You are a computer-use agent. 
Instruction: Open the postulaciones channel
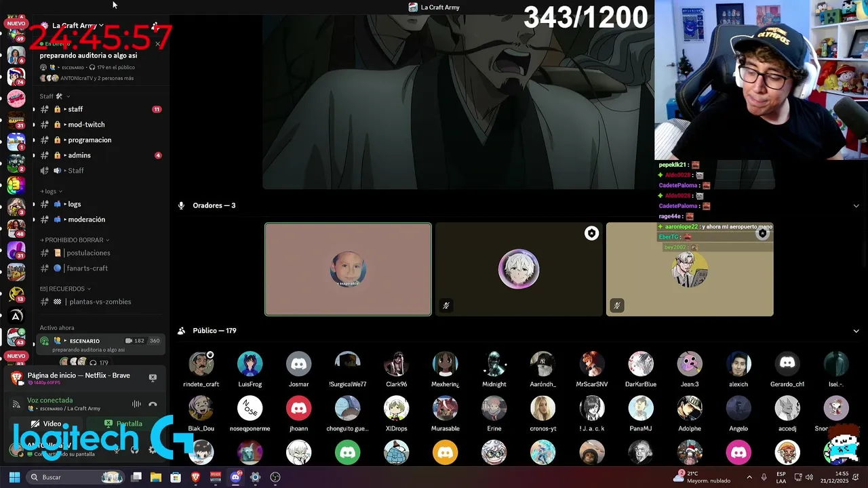100,253
